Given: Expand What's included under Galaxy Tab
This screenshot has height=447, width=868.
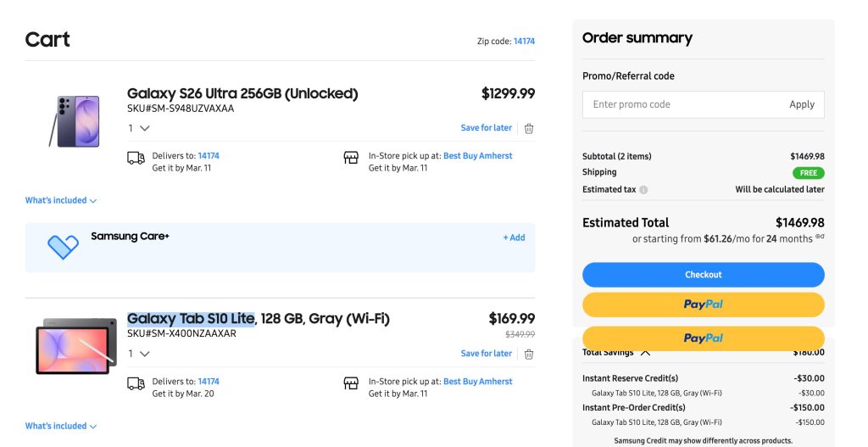Looking at the screenshot, I should [61, 427].
